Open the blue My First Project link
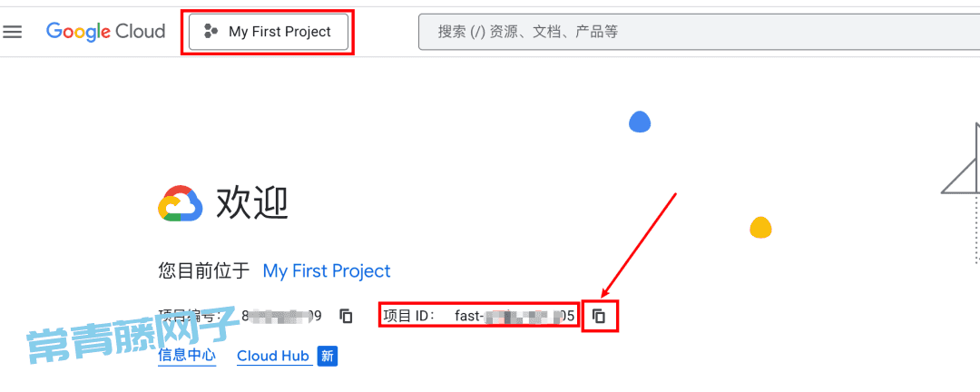This screenshot has width=980, height=392. (327, 270)
